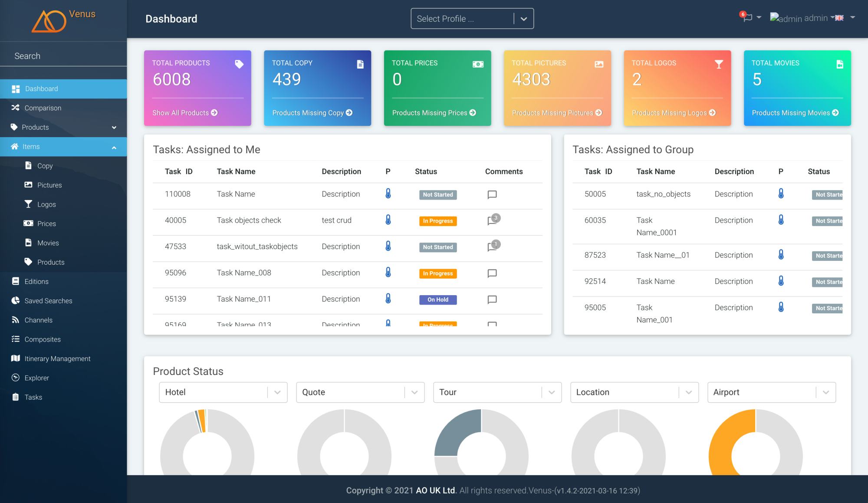868x503 pixels.
Task: Click the Itinerary Management map icon
Action: click(15, 358)
